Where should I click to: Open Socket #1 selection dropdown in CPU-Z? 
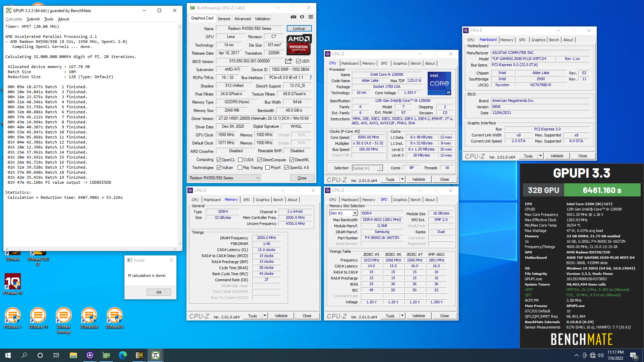[367, 168]
